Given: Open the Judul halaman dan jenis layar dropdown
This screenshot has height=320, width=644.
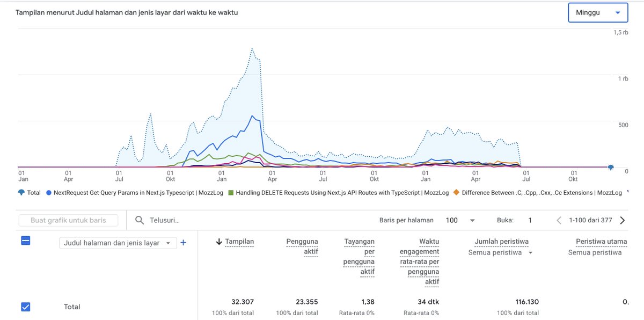Looking at the screenshot, I should coord(118,243).
